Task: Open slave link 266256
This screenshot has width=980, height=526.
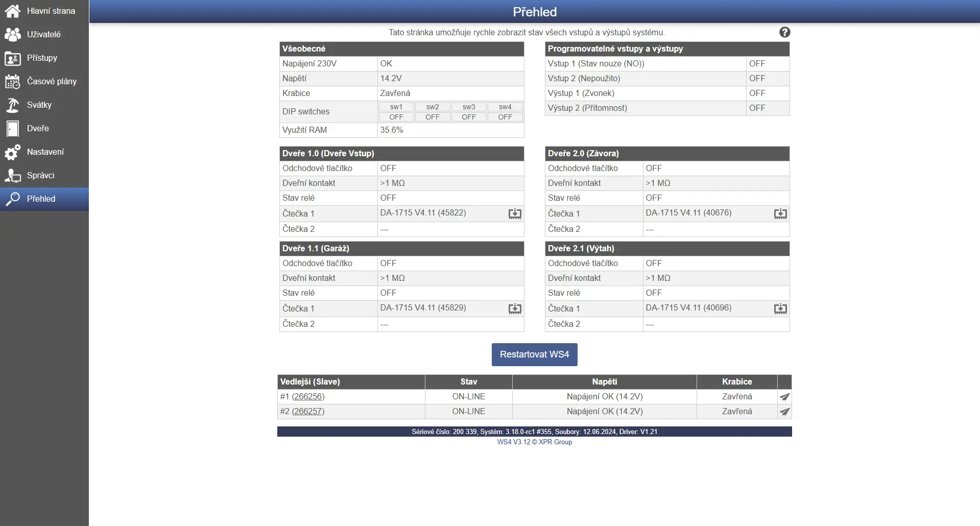Action: 308,397
